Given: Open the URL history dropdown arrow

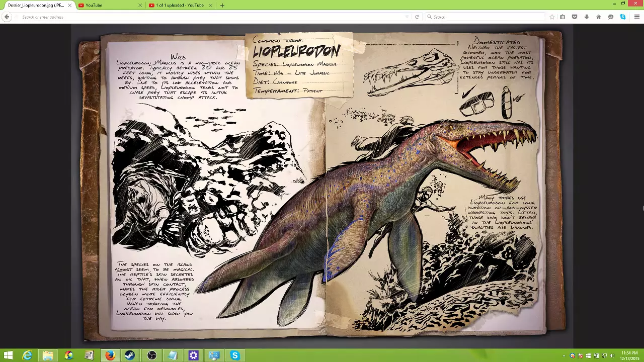Looking at the screenshot, I should coord(407,17).
